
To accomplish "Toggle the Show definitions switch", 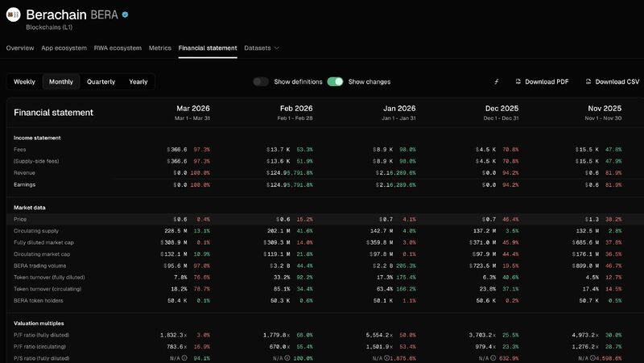I will pyautogui.click(x=261, y=82).
